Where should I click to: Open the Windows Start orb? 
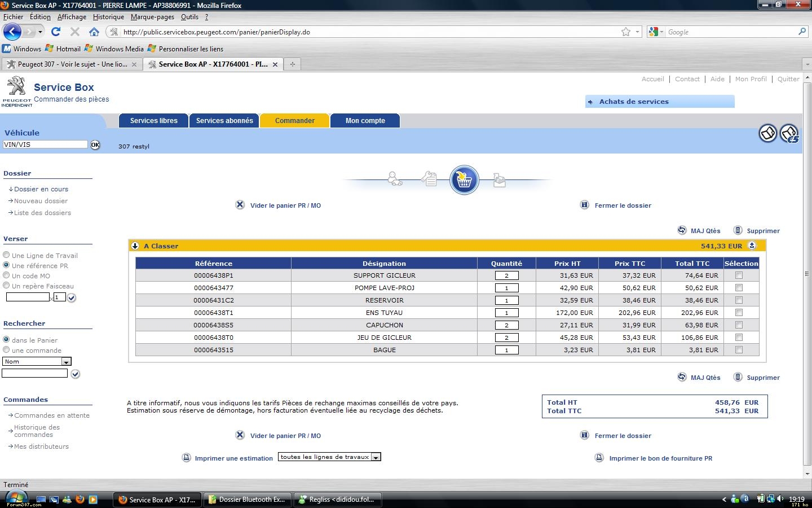(16, 498)
